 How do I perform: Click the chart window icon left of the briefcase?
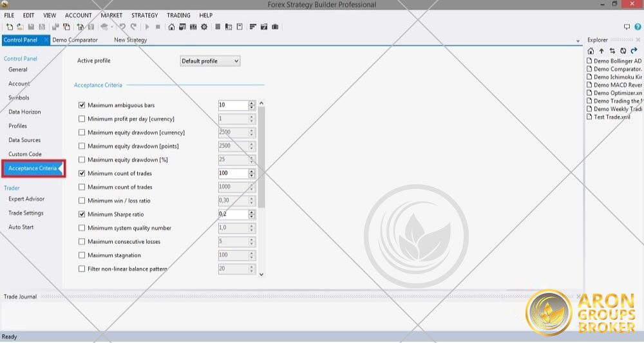(264, 27)
